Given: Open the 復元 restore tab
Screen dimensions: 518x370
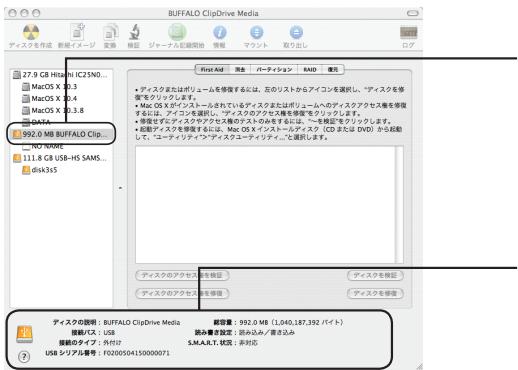Looking at the screenshot, I should pos(333,70).
